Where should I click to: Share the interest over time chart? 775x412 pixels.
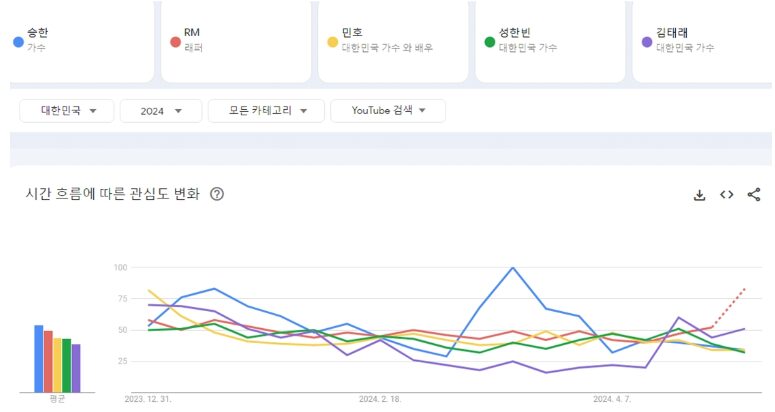click(754, 195)
